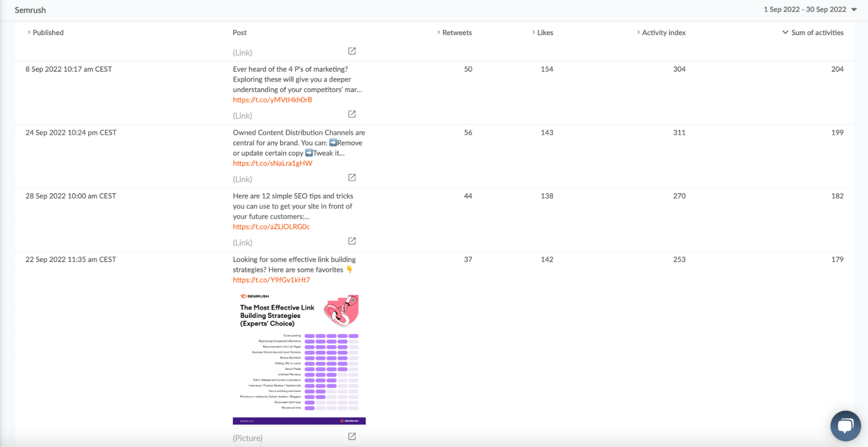Sort by Activity index column

(663, 33)
